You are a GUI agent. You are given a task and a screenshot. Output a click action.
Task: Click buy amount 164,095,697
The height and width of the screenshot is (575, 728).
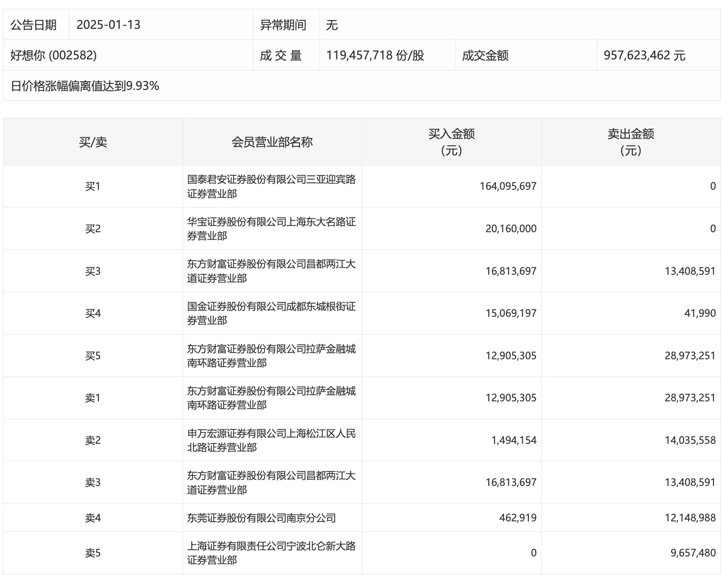(508, 186)
